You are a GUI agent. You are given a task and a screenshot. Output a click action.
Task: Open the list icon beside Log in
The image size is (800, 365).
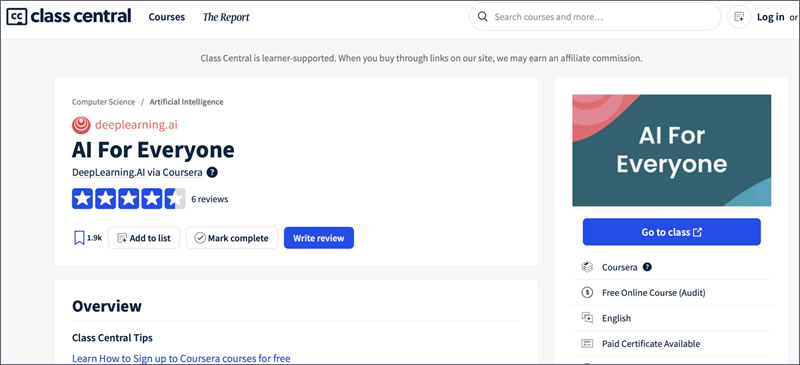pyautogui.click(x=739, y=17)
